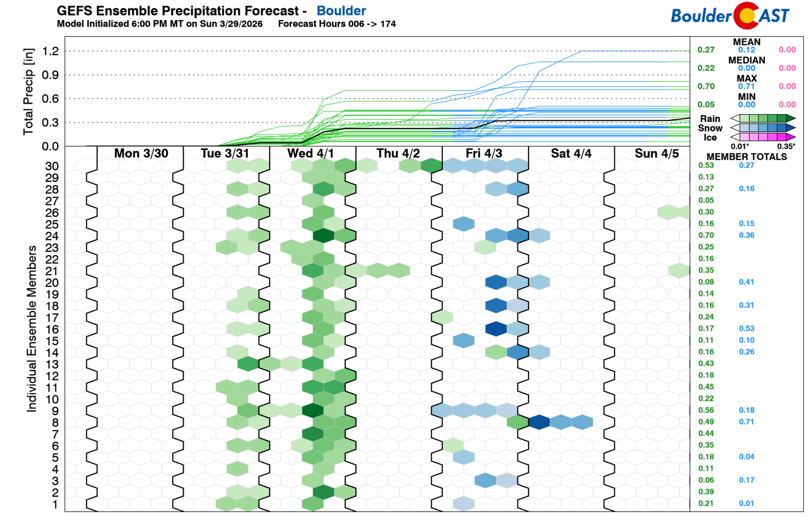812x522 pixels.
Task: Click the dark green arrow ending the Rain scale
Action: pyautogui.click(x=790, y=118)
